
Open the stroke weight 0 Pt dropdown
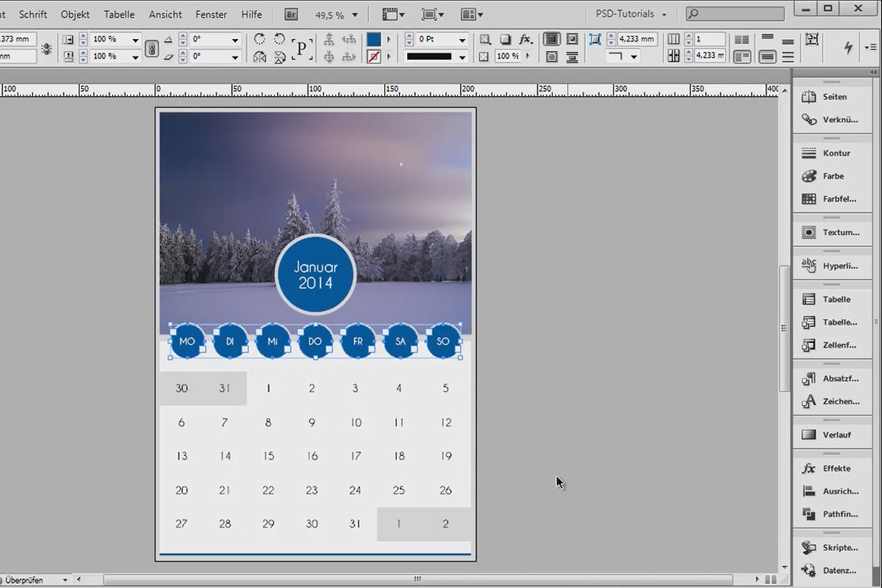click(x=462, y=40)
